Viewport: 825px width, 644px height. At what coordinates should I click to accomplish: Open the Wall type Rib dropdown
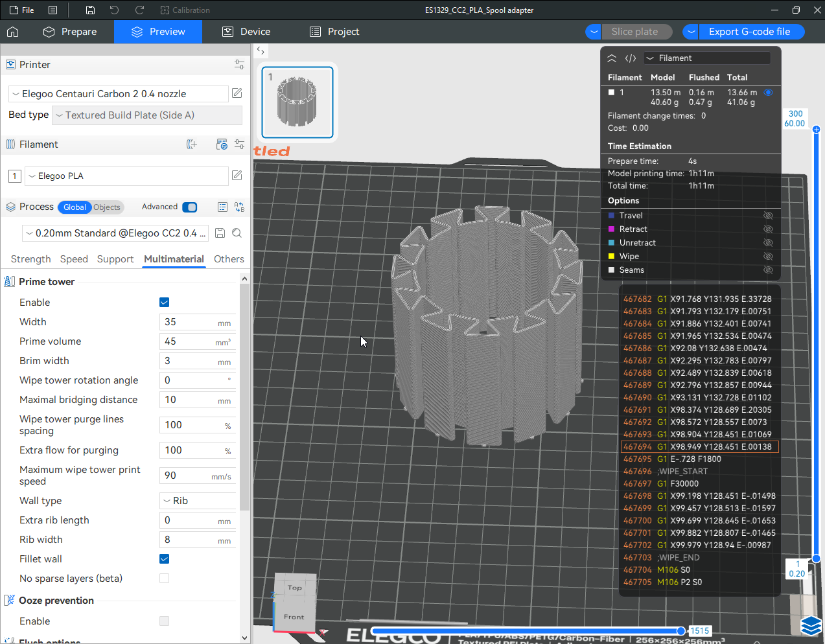pos(198,501)
